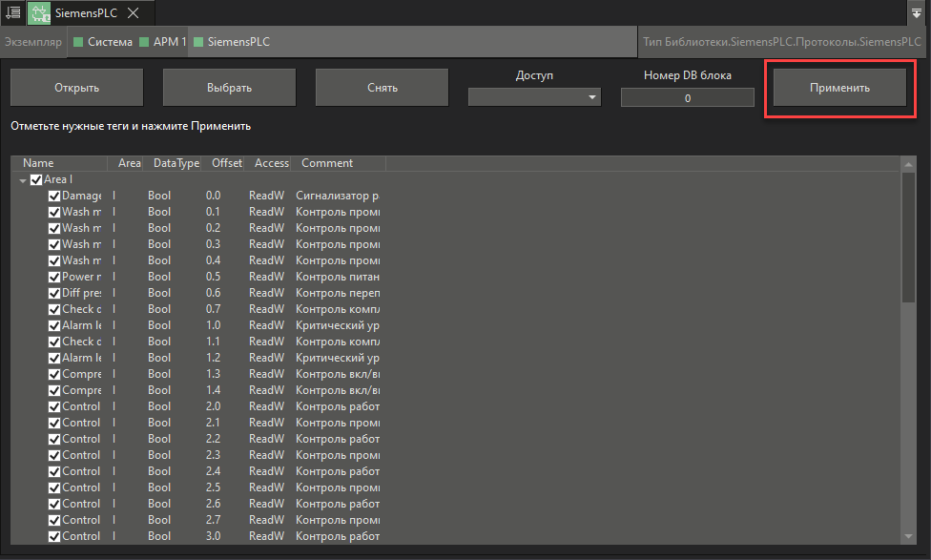
Task: Uncheck the Damage tag checkbox
Action: pyautogui.click(x=54, y=195)
